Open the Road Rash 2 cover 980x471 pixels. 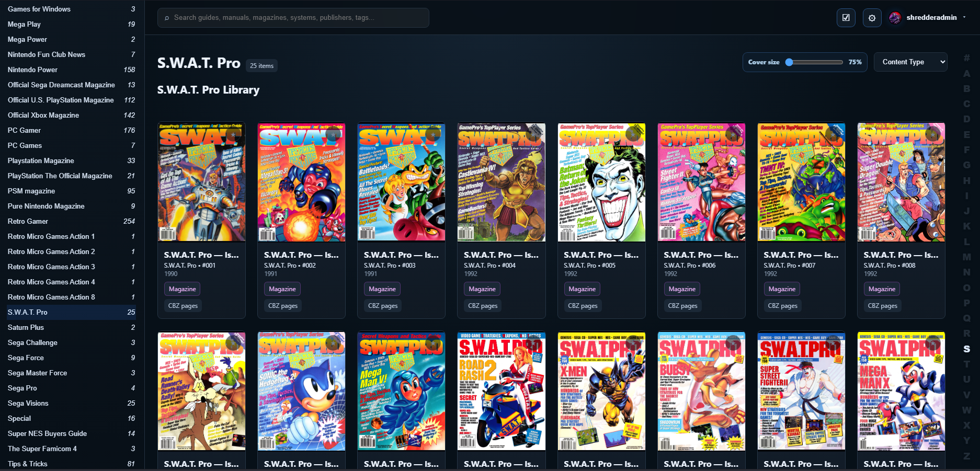pyautogui.click(x=501, y=391)
